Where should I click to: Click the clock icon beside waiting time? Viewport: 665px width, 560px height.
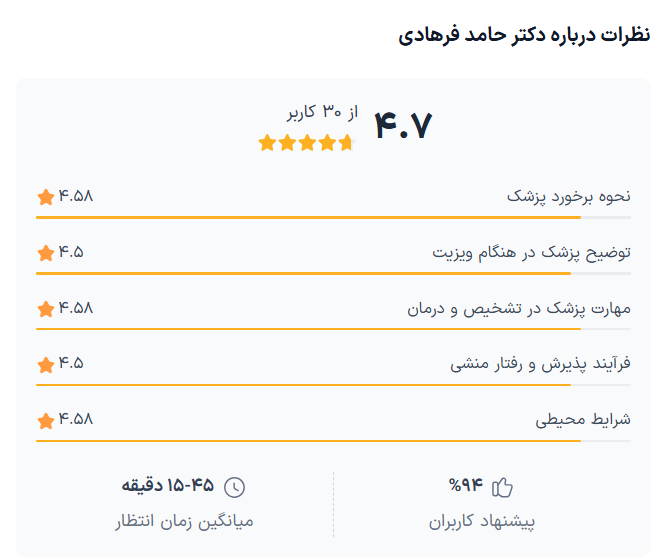coord(234,487)
